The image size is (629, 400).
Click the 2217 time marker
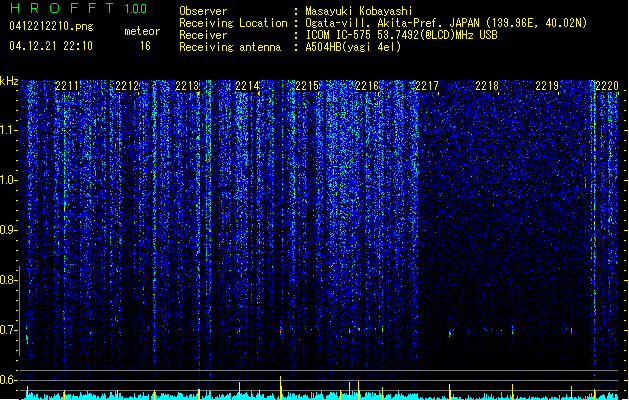click(x=427, y=86)
